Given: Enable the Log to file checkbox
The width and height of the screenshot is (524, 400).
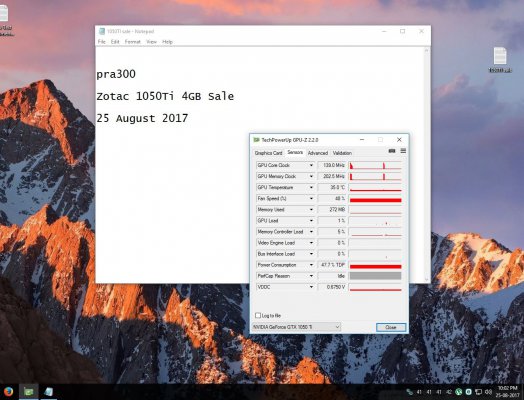Looking at the screenshot, I should pos(258,315).
